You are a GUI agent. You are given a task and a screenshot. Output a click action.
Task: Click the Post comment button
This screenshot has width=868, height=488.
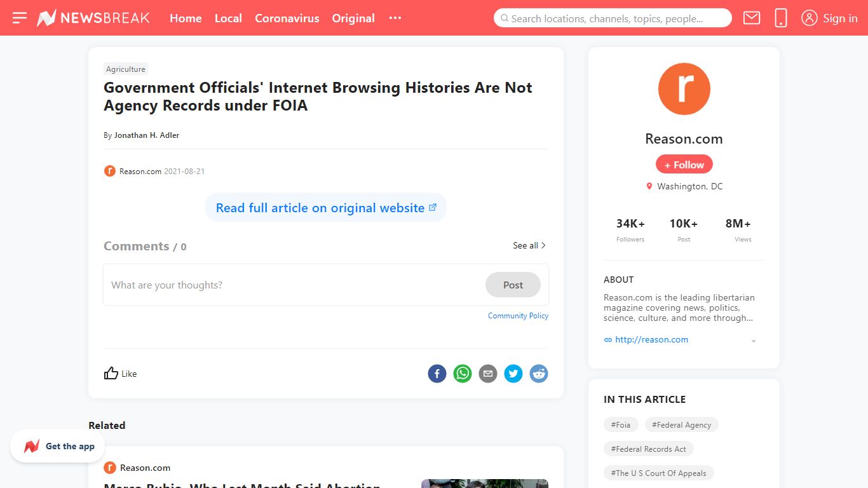(x=513, y=285)
